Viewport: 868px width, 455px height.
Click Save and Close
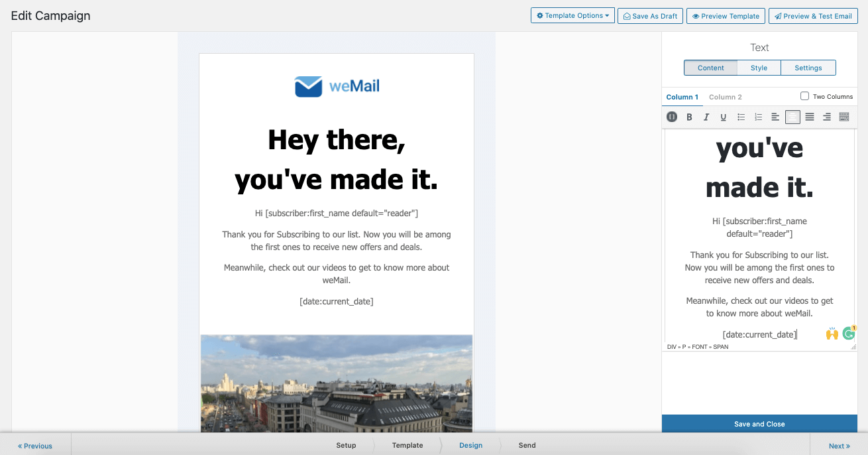point(759,424)
